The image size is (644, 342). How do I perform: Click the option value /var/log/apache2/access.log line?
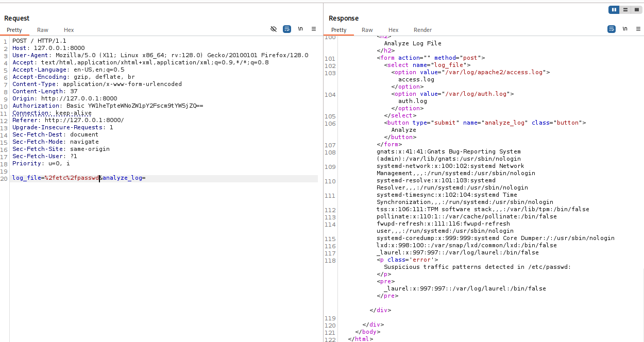(x=470, y=73)
